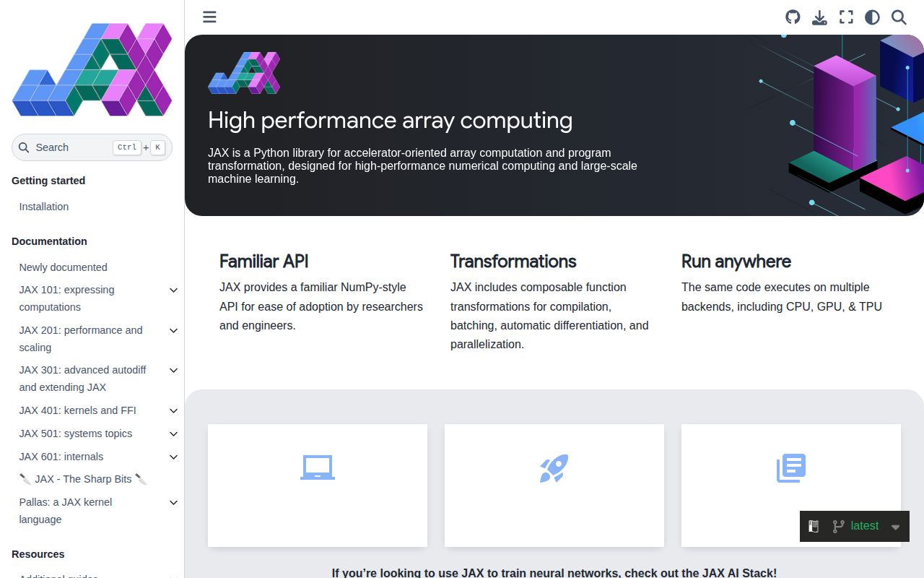Expand Pallas: a JAX kernel language section

(173, 502)
